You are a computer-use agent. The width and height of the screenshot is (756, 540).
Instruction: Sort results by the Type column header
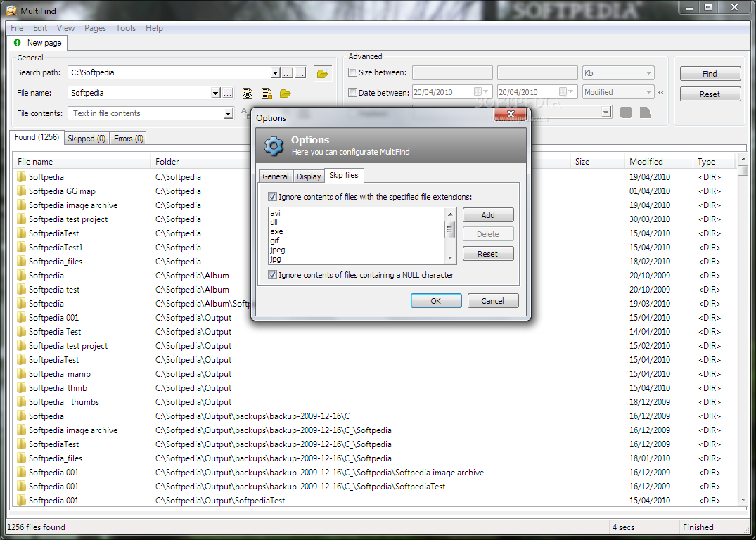click(715, 162)
